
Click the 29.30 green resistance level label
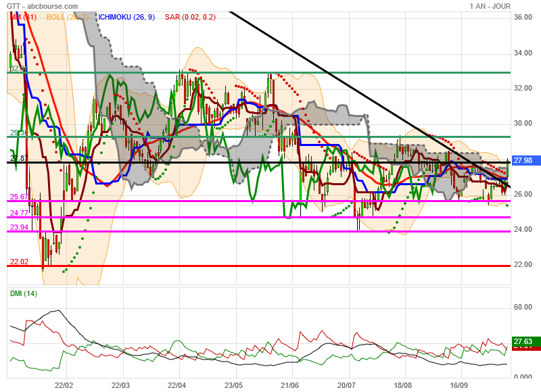19,132
